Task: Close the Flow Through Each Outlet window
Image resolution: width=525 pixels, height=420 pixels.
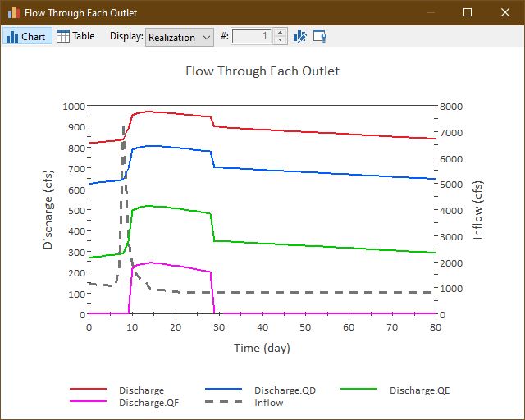Action: tap(505, 12)
